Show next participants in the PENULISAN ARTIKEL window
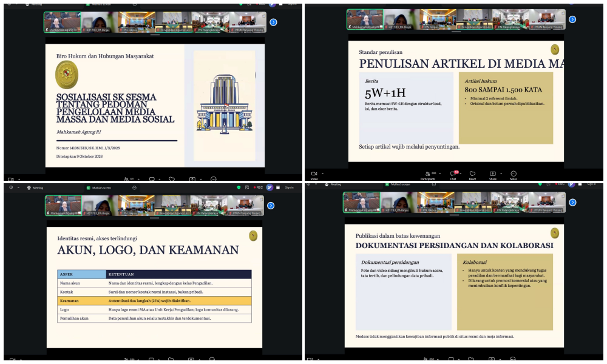Screen dimensions: 607x364 pyautogui.click(x=572, y=19)
